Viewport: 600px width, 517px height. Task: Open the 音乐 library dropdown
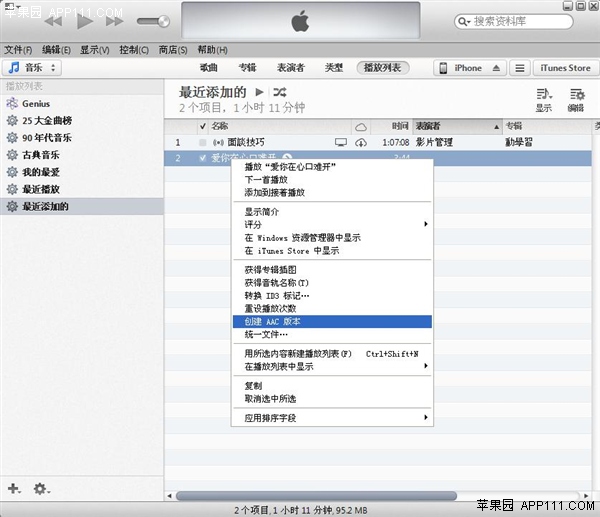pyautogui.click(x=32, y=68)
